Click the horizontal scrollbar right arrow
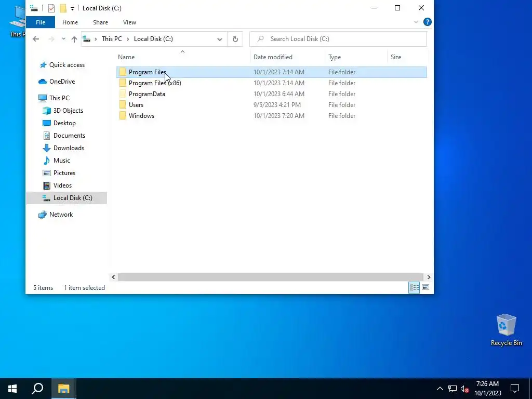This screenshot has width=532, height=399. 429,277
